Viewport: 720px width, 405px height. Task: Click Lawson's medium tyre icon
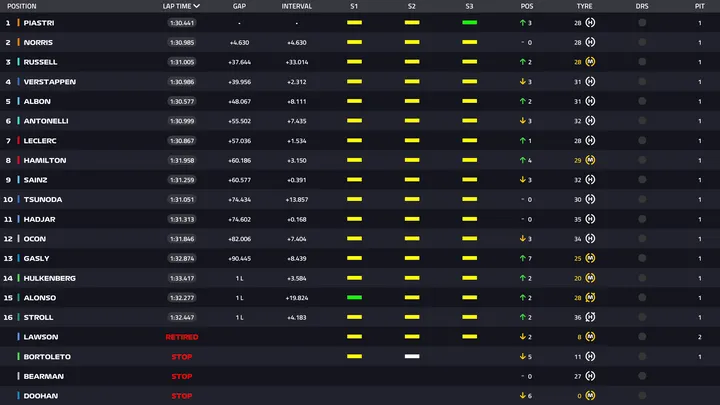(590, 337)
